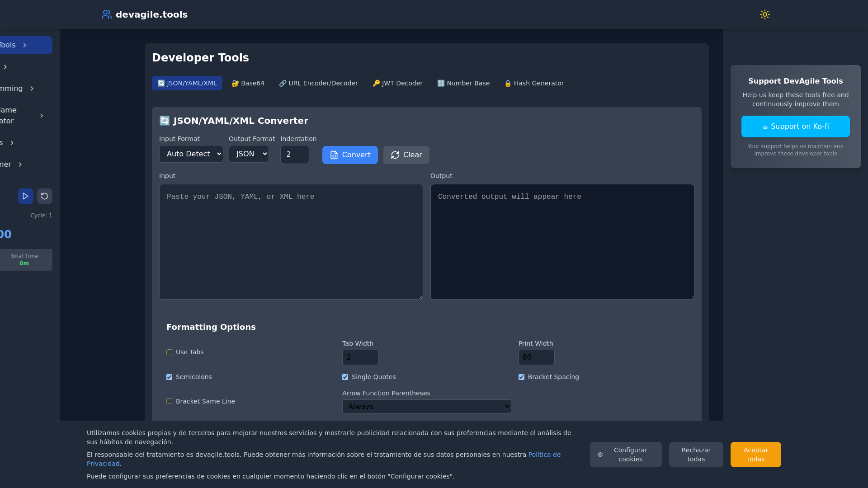
Task: Expand the Tools sidebar chevron
Action: pyautogui.click(x=25, y=45)
